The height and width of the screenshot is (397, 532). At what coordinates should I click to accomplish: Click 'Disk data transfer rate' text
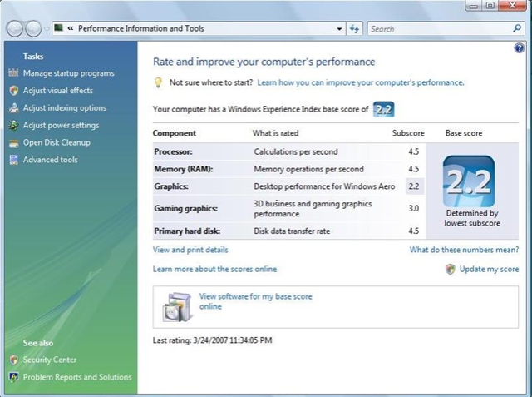point(292,231)
